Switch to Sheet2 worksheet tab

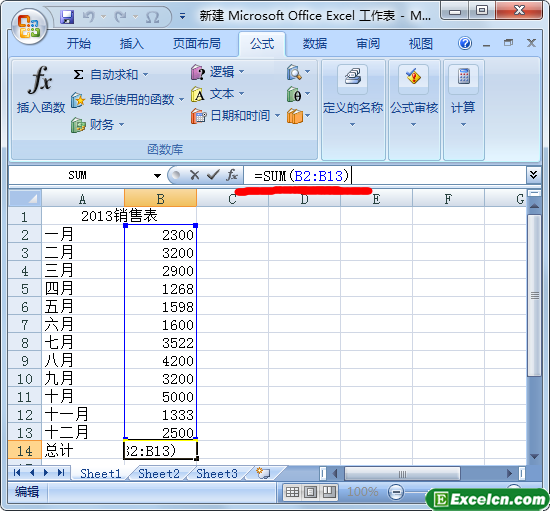[159, 474]
